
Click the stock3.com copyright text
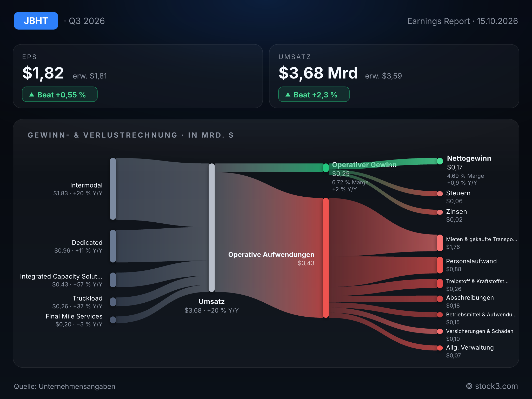[x=492, y=386]
